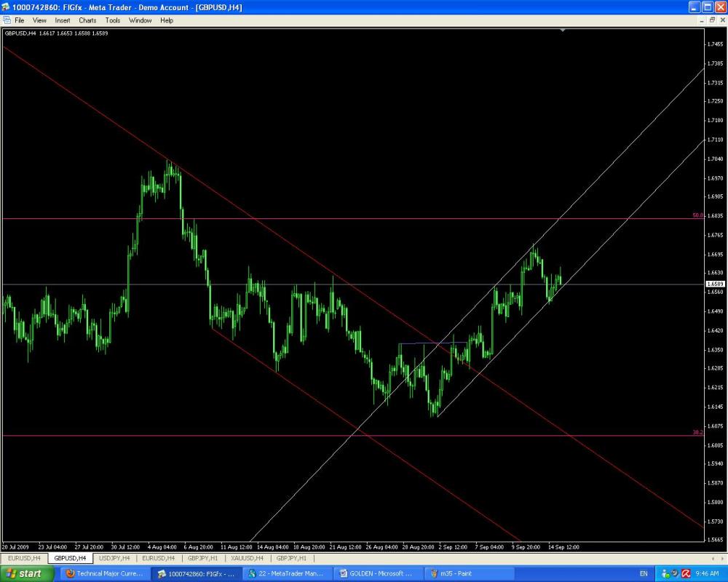Minimize the MetaTrader main window
The height and width of the screenshot is (582, 728).
point(694,7)
